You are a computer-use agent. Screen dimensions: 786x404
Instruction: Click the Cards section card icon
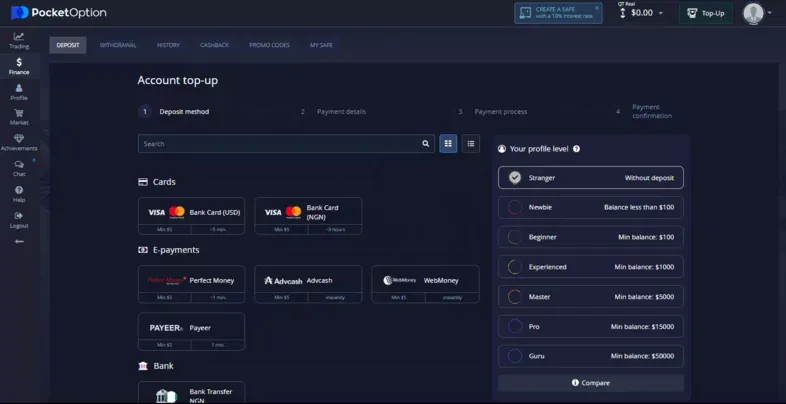click(143, 182)
